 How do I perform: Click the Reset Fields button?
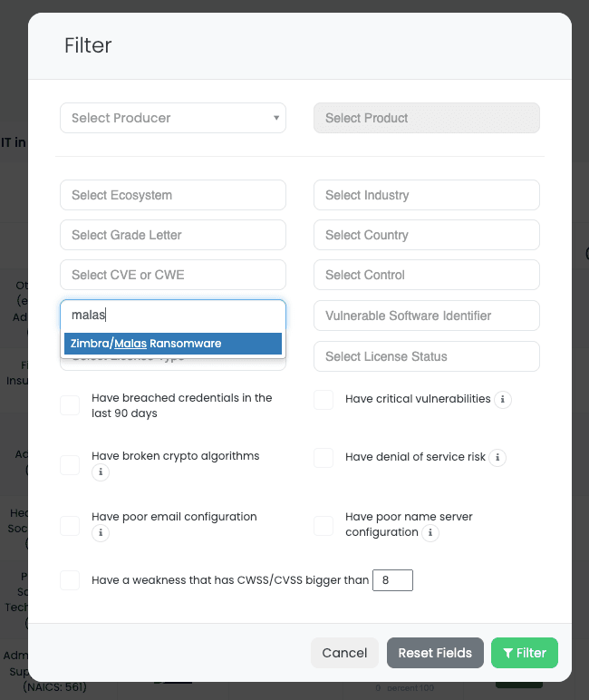pyautogui.click(x=435, y=653)
